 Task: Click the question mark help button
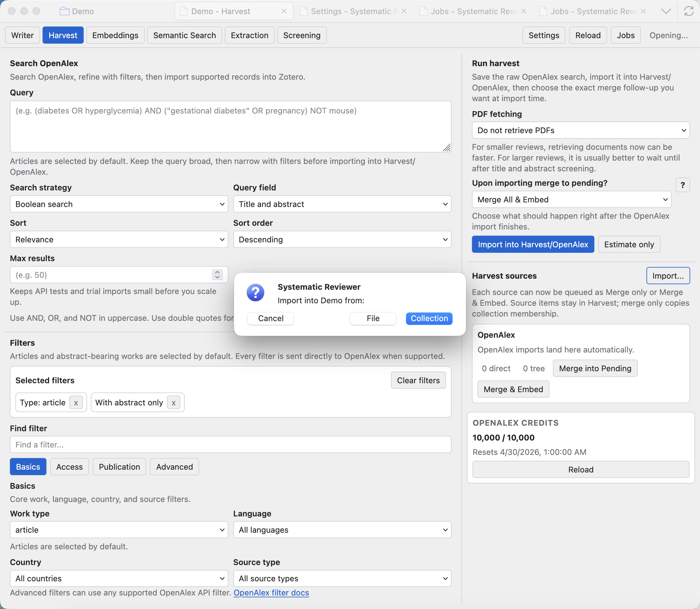(682, 185)
